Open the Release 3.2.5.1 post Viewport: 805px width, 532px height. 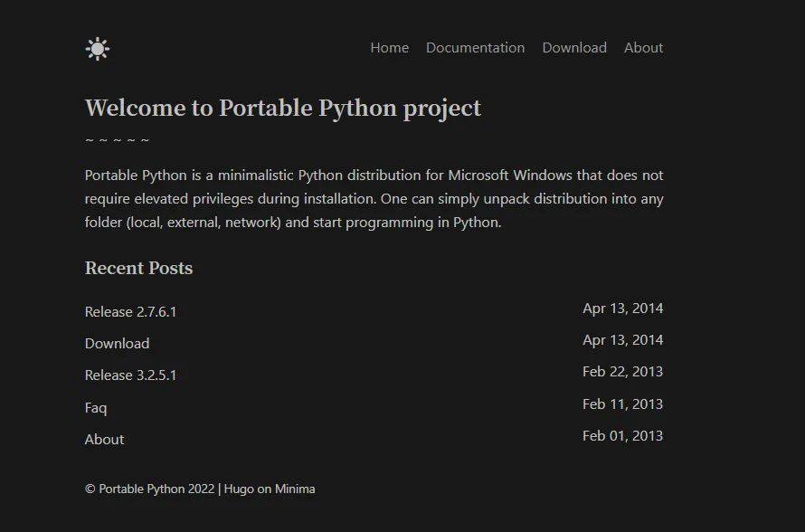pos(130,375)
